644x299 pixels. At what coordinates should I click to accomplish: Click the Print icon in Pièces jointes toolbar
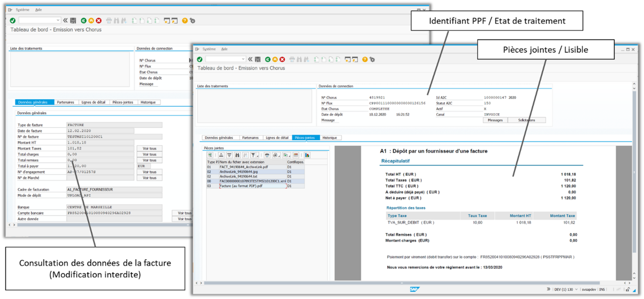(x=267, y=155)
